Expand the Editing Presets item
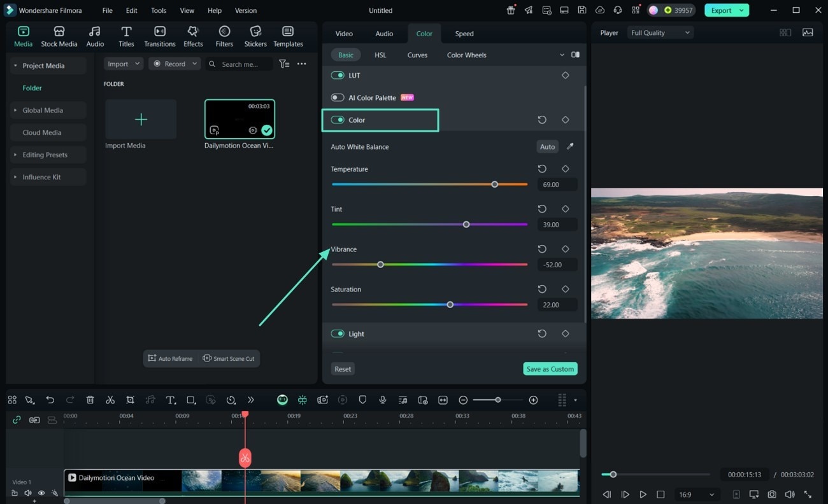 pos(15,155)
